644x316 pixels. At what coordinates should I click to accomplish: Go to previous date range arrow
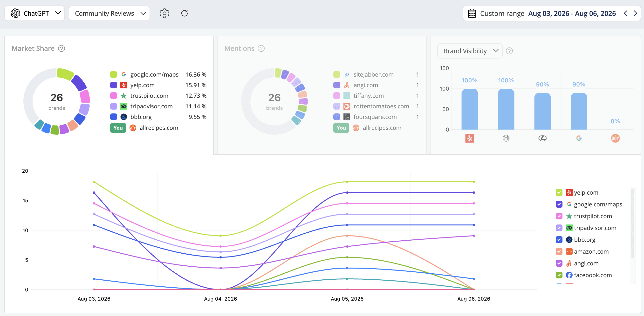point(625,13)
